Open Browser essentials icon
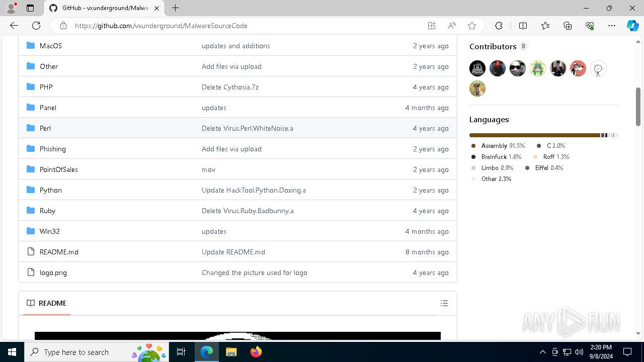644x362 pixels. pos(590,26)
